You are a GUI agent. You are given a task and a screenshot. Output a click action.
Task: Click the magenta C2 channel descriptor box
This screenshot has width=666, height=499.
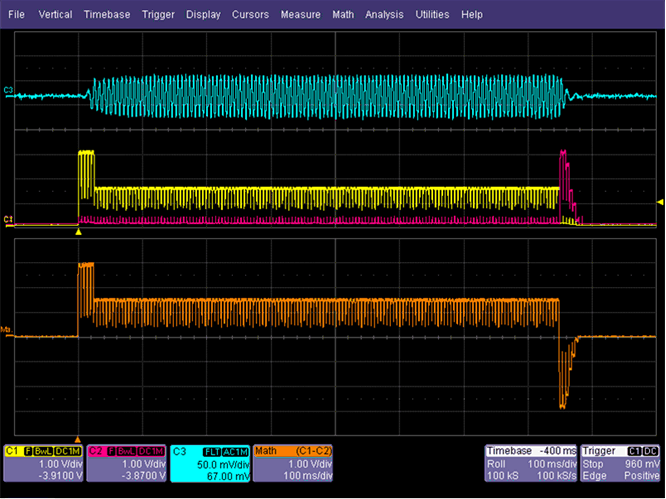click(x=125, y=464)
